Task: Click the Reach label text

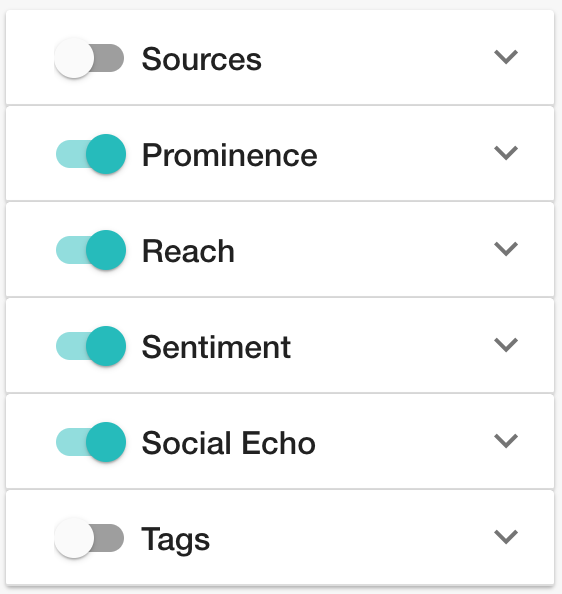Action: pos(188,251)
